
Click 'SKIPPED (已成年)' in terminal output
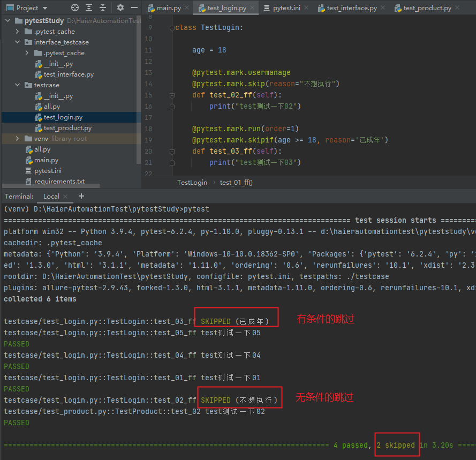pos(235,321)
